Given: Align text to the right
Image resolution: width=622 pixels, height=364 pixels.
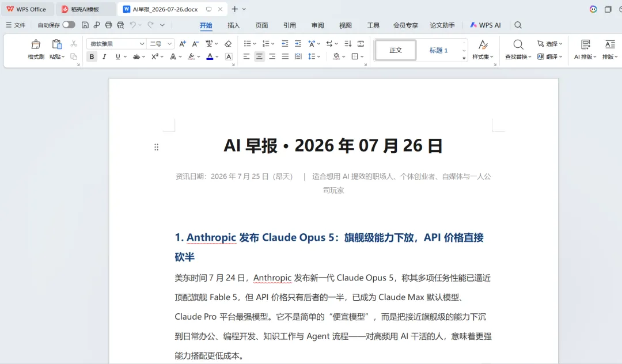Looking at the screenshot, I should coord(272,56).
